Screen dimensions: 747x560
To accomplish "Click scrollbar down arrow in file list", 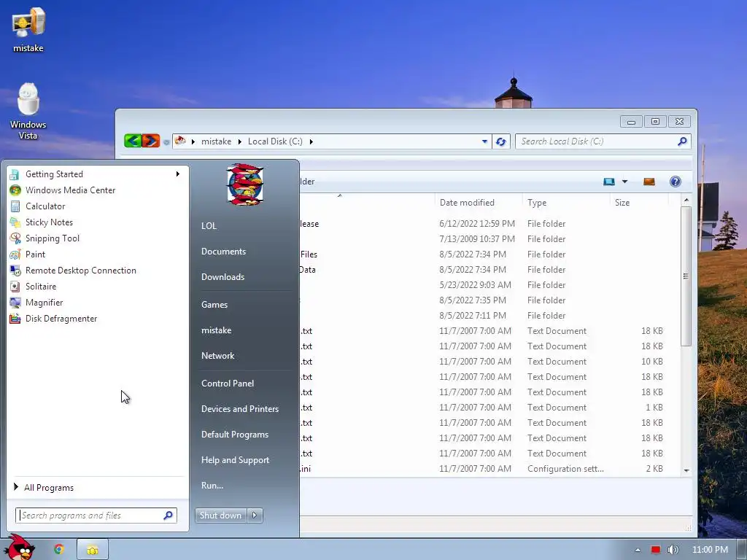I will pyautogui.click(x=686, y=470).
